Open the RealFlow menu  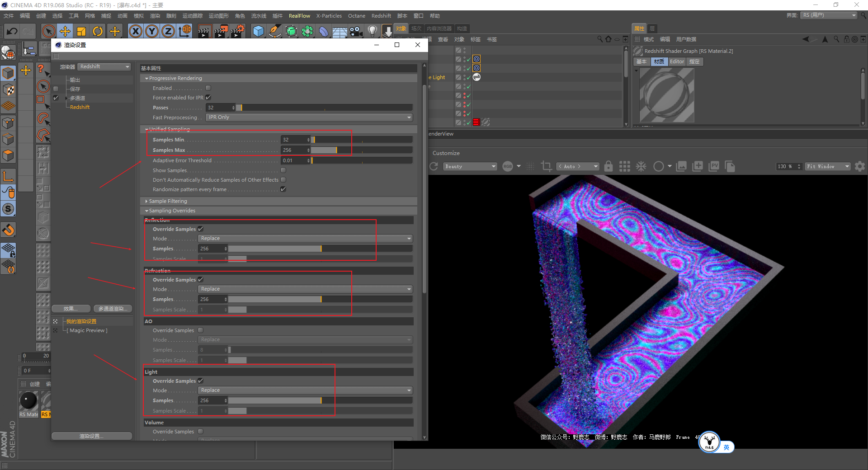coord(299,16)
